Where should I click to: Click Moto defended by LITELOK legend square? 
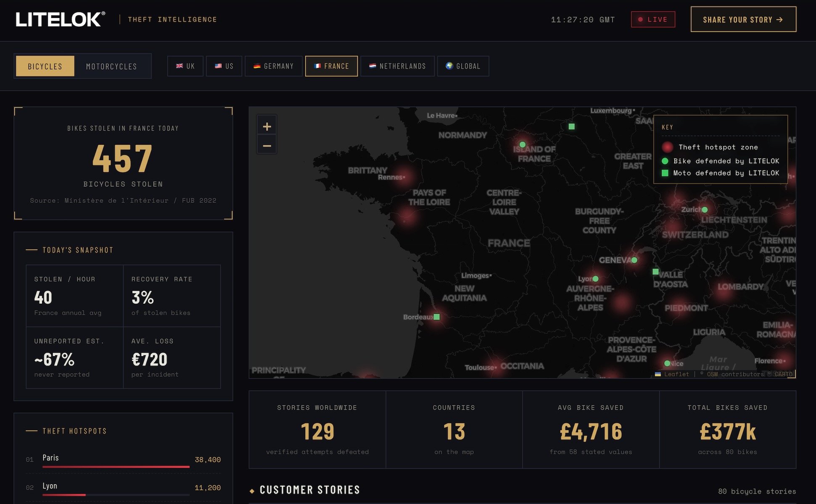[x=665, y=173]
